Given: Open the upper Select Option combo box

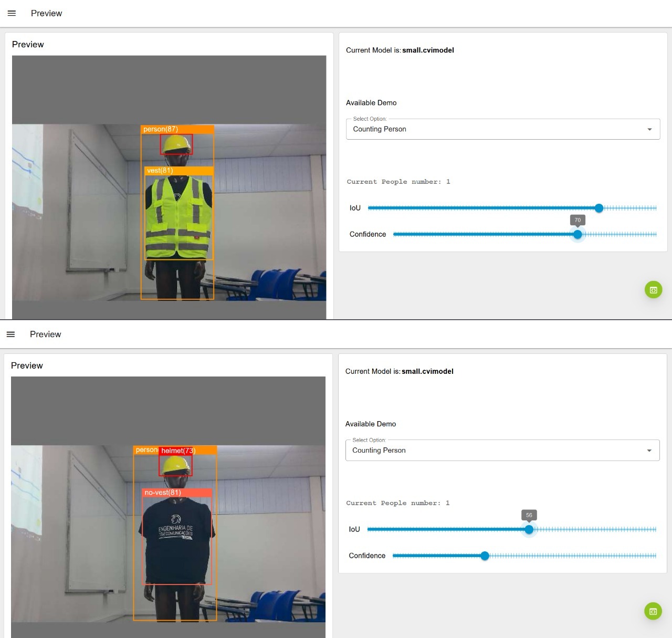Looking at the screenshot, I should click(493, 129).
